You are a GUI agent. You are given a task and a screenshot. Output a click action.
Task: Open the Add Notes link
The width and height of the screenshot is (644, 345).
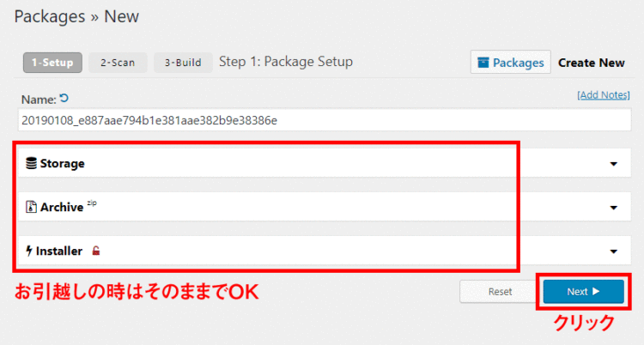point(604,94)
